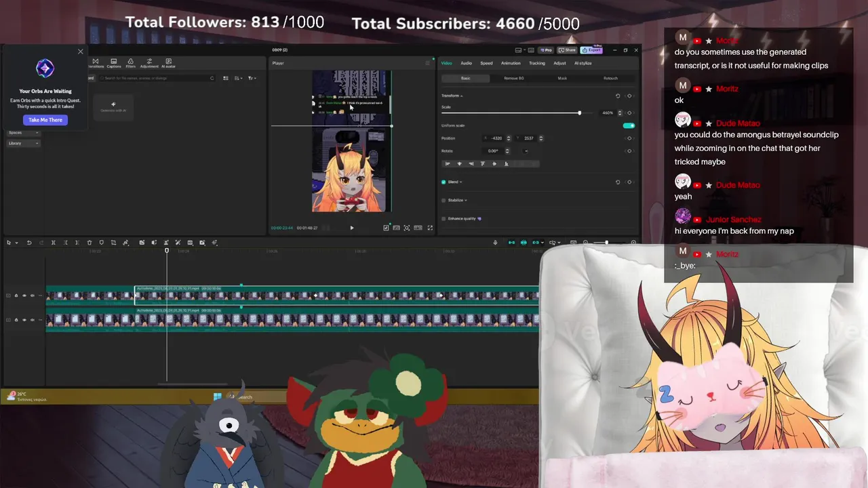Add keyframe for Position

click(x=629, y=138)
